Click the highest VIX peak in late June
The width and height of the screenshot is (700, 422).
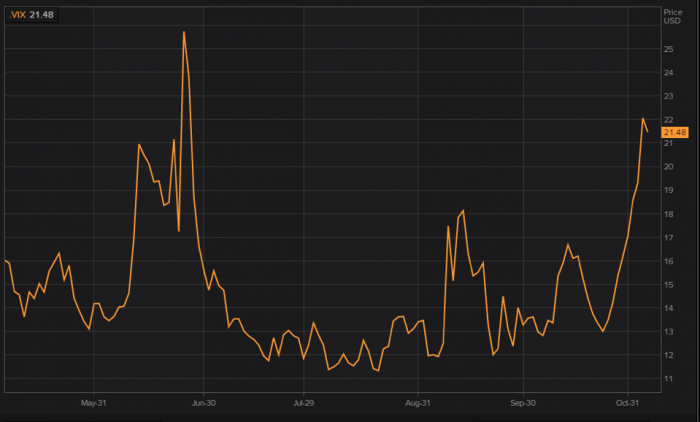point(184,32)
